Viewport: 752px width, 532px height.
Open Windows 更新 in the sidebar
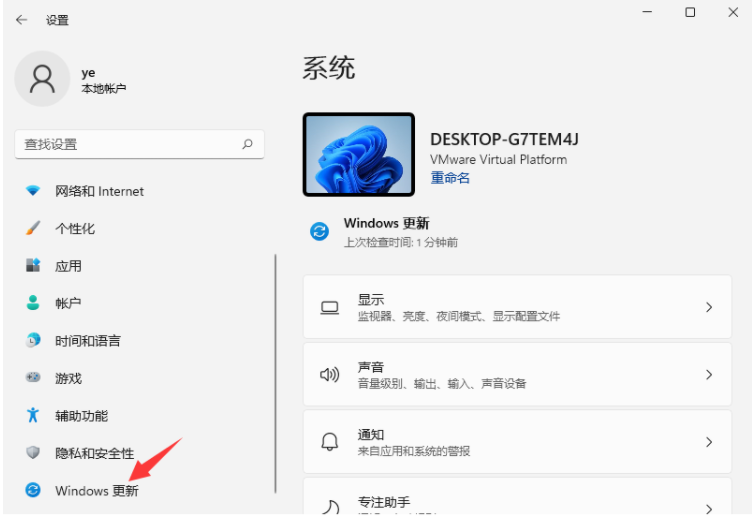point(97,490)
